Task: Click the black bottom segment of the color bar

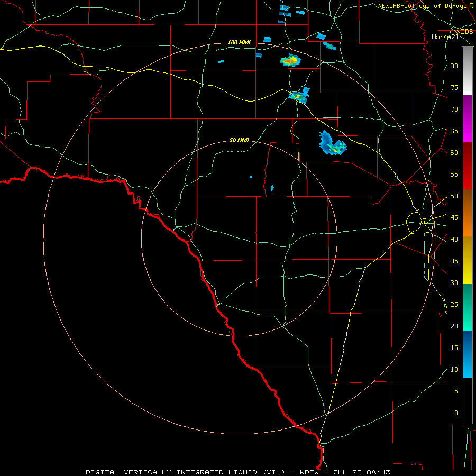Action: point(467,401)
